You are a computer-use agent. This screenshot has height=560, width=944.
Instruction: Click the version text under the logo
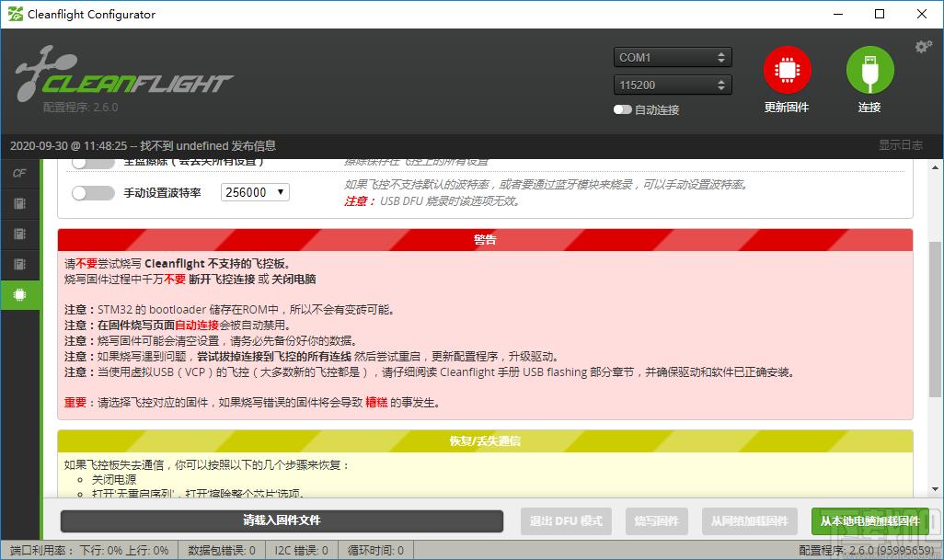(81, 107)
